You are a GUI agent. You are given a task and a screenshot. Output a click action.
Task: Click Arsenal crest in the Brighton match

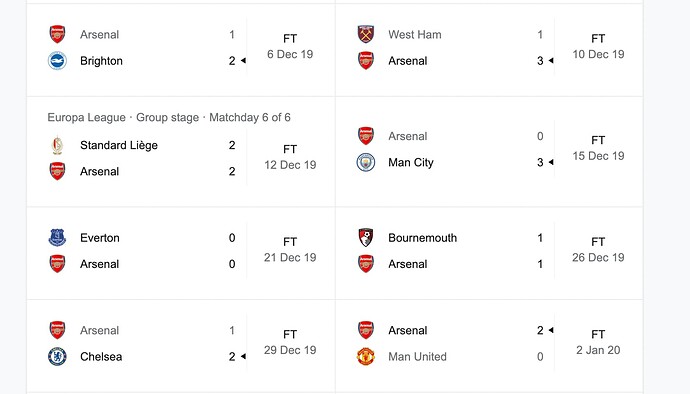pos(57,34)
